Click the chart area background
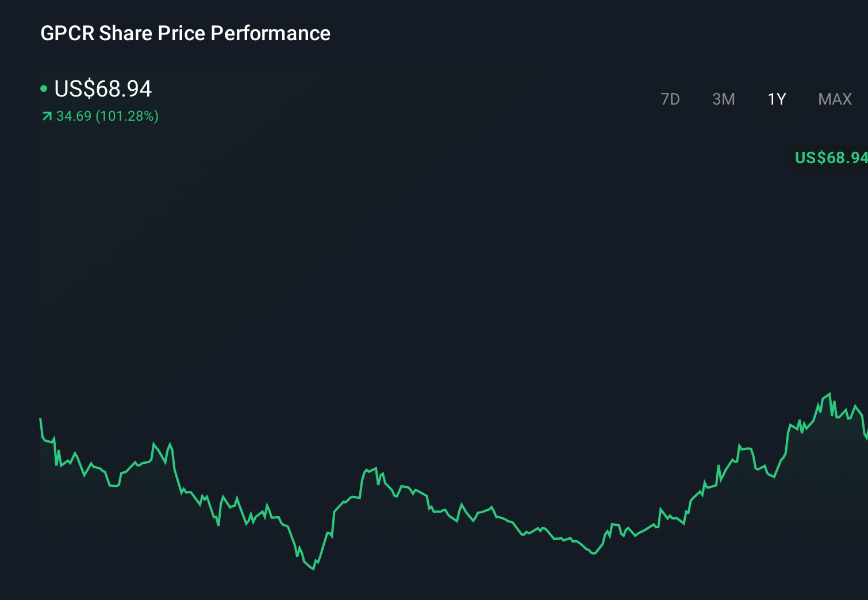The width and height of the screenshot is (868, 600). (x=402, y=287)
